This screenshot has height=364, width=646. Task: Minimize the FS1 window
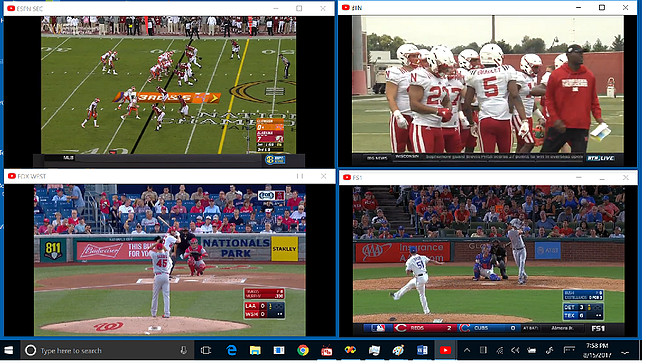578,177
